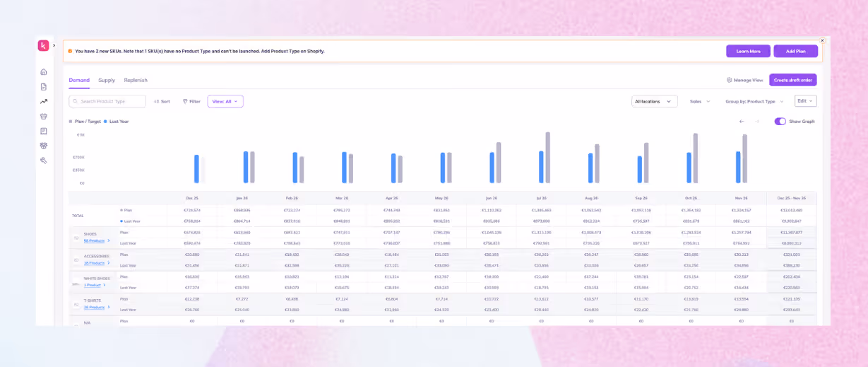Click the Sort button
This screenshot has width=868, height=367.
click(162, 101)
